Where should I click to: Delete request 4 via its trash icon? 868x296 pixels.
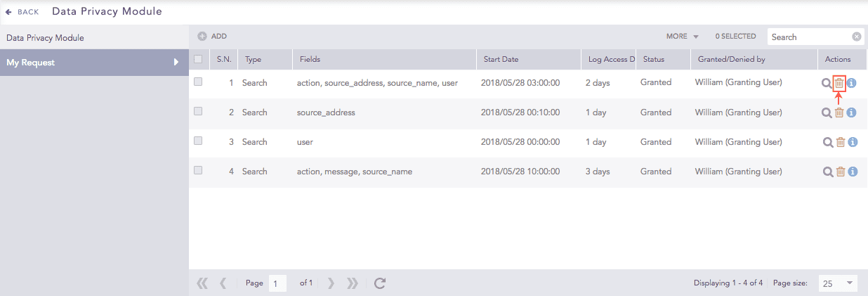(839, 172)
